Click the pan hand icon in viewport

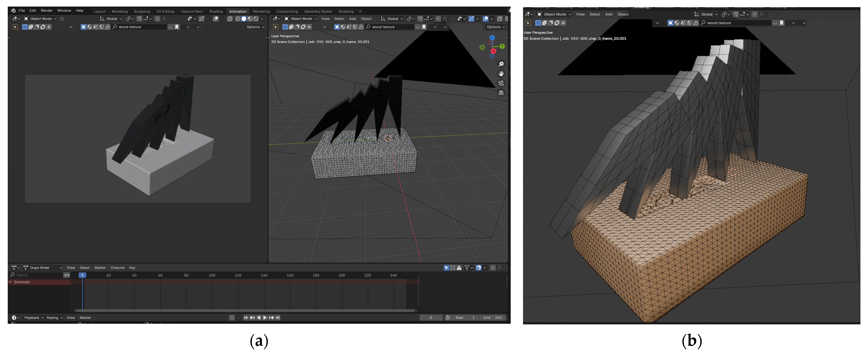[501, 74]
